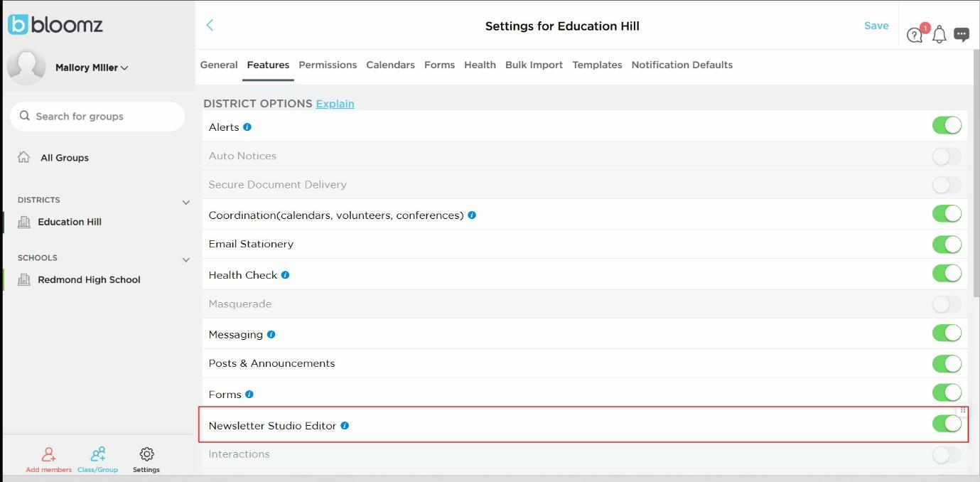980x482 pixels.
Task: Toggle the Interactions switch
Action: 947,454
